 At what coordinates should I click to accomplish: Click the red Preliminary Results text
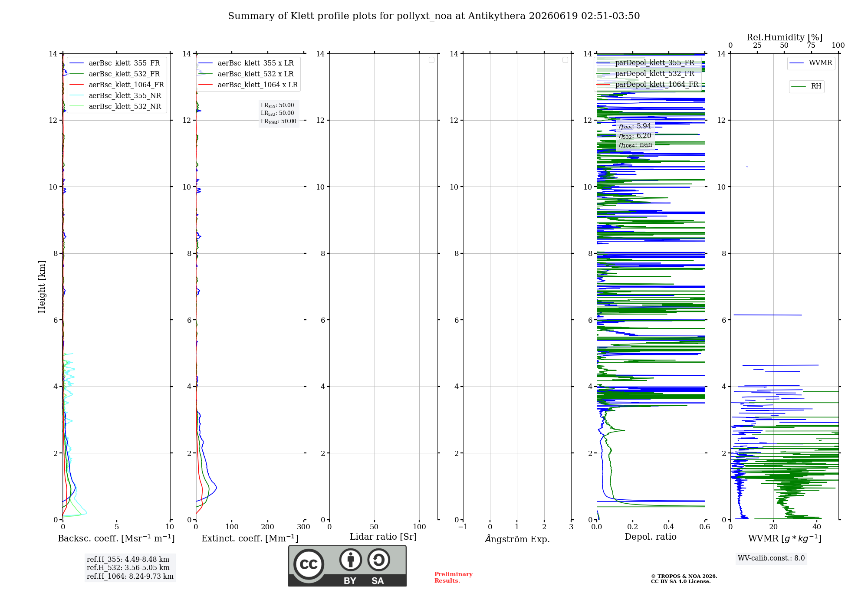(453, 577)
